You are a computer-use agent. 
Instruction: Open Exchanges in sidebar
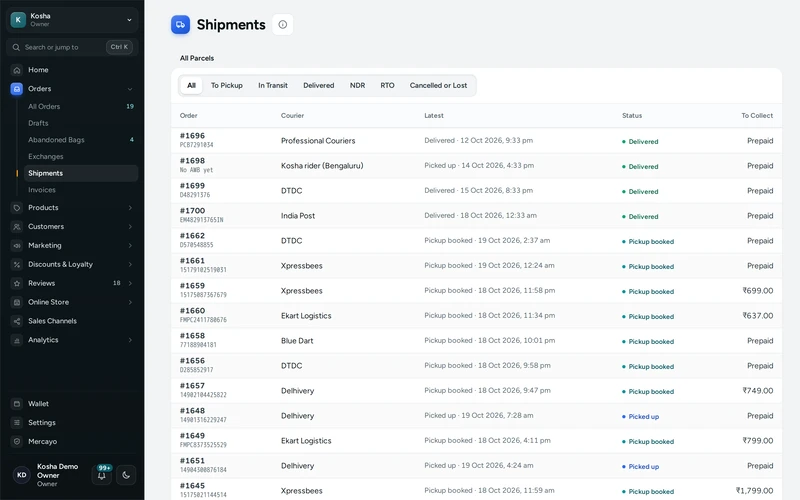[81, 157]
